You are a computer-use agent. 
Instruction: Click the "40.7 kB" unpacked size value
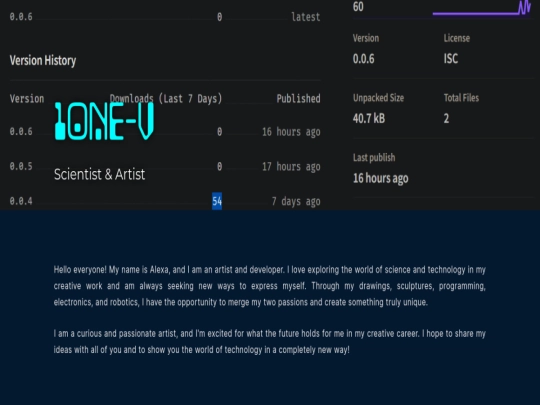[369, 118]
